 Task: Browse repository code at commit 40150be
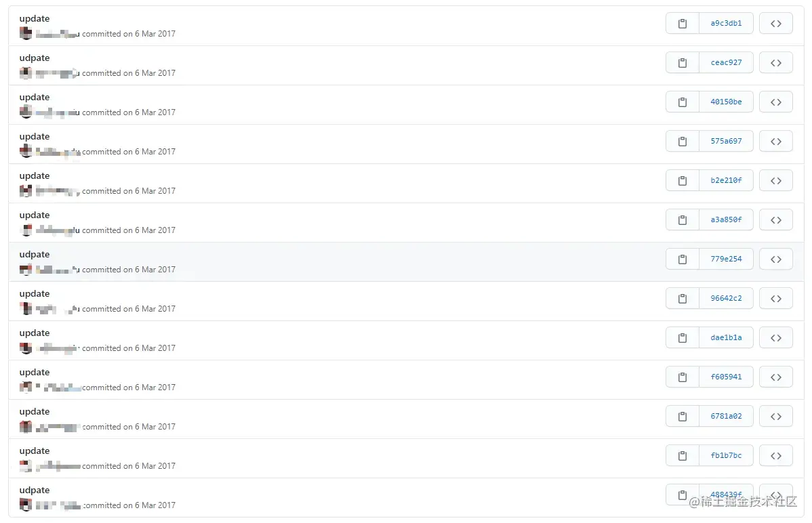click(775, 102)
